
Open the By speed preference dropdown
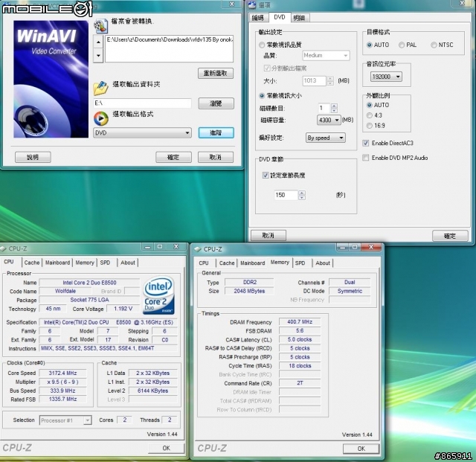[x=326, y=138]
